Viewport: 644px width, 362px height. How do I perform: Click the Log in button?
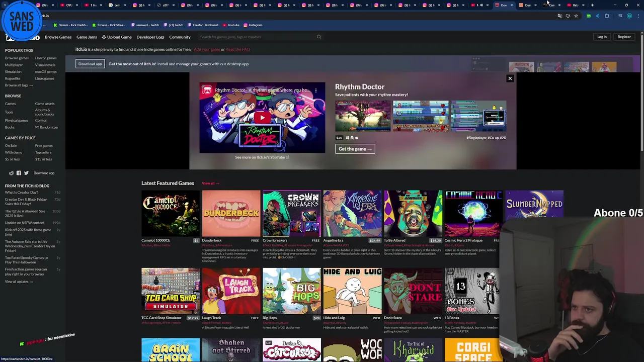point(602,37)
